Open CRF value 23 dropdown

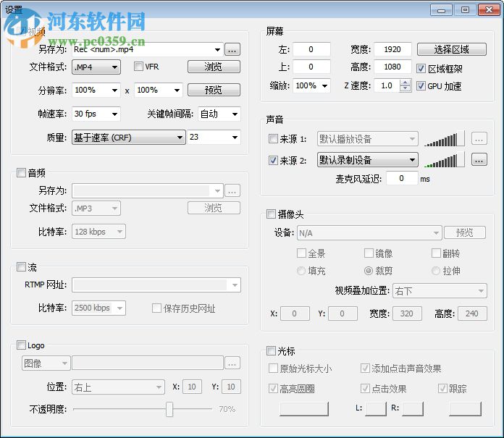pyautogui.click(x=214, y=138)
